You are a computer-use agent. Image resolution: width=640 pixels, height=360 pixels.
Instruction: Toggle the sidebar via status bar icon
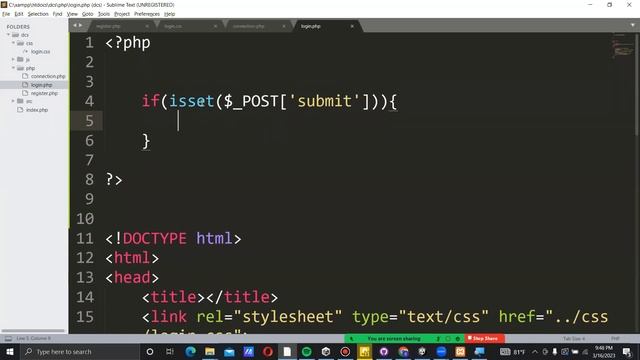(x=8, y=338)
